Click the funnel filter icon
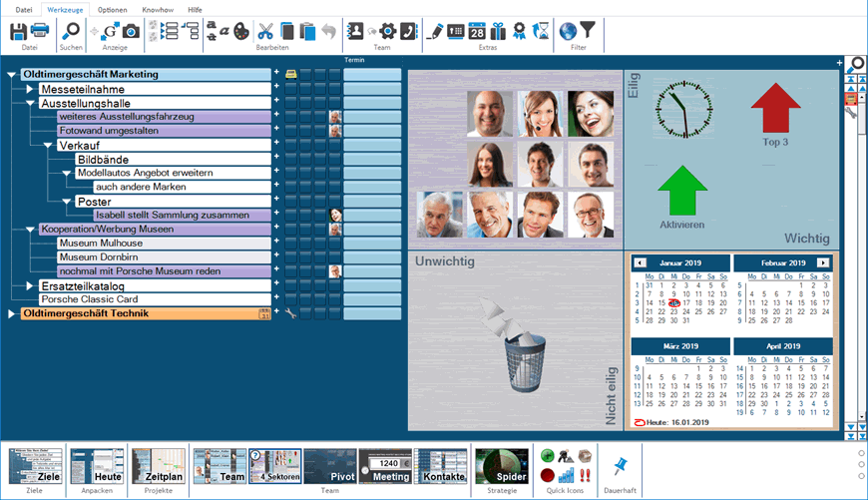This screenshot has width=868, height=500. coord(590,31)
